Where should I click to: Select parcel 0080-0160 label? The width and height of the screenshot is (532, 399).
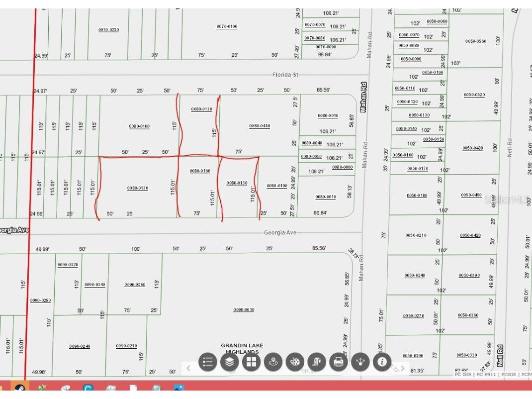[x=200, y=171]
